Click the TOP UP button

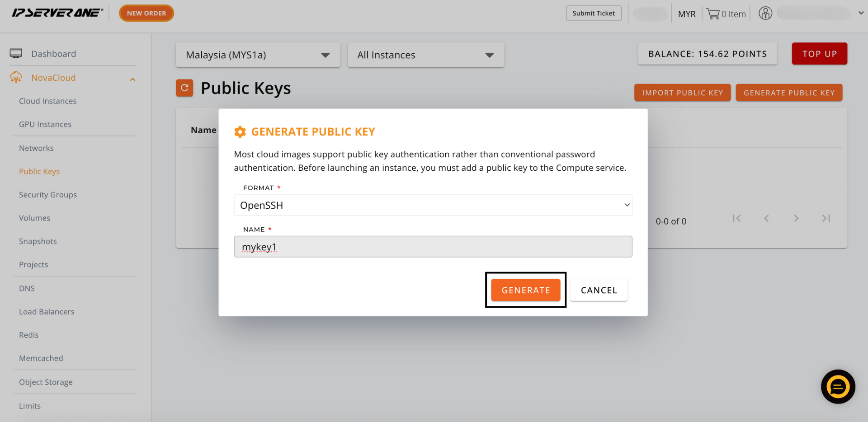coord(820,54)
